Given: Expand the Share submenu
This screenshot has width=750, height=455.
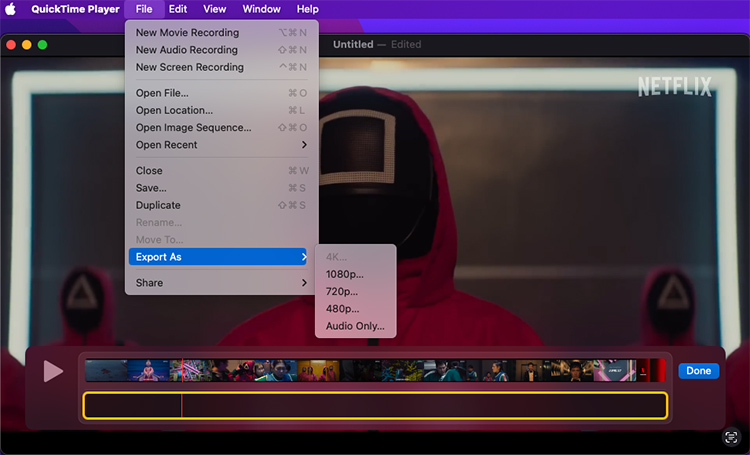Looking at the screenshot, I should [221, 283].
